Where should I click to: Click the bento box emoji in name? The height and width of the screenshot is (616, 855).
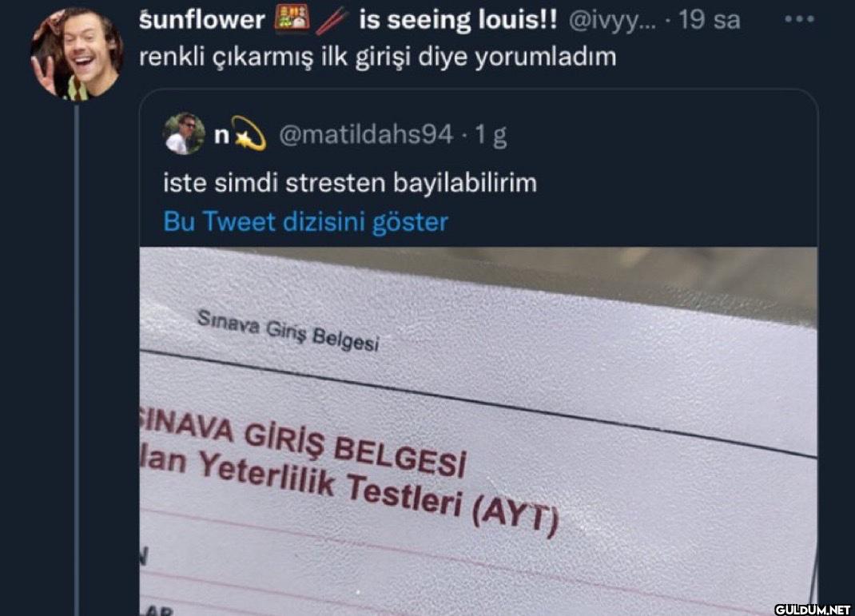tap(292, 18)
